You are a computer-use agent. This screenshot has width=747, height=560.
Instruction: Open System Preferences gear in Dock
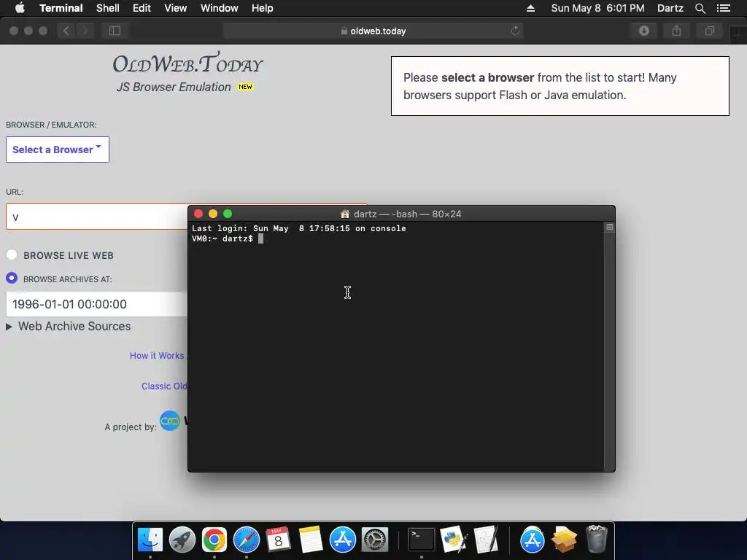coord(375,540)
